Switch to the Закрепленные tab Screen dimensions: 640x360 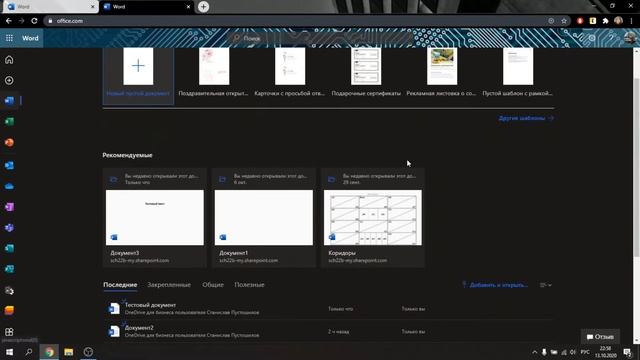[x=169, y=284]
